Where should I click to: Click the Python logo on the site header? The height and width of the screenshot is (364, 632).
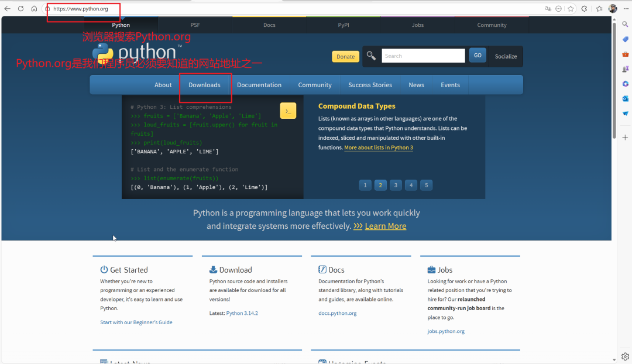tap(137, 53)
